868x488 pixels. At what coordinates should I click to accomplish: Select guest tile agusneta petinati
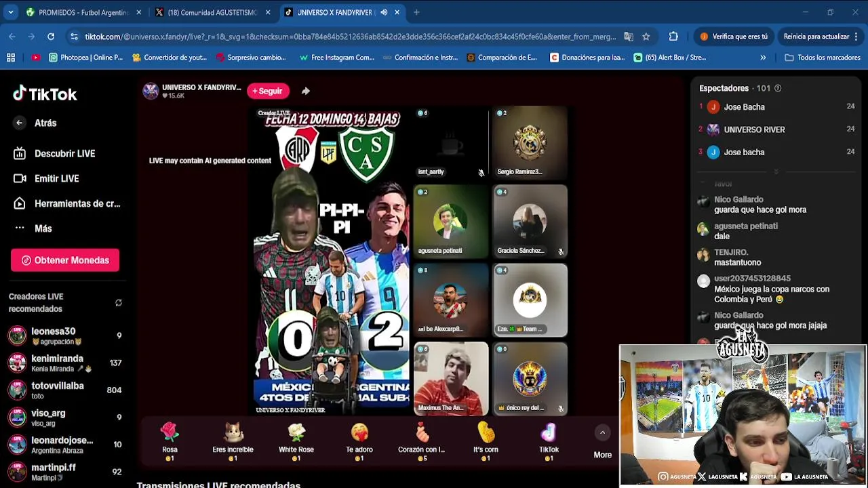point(451,221)
